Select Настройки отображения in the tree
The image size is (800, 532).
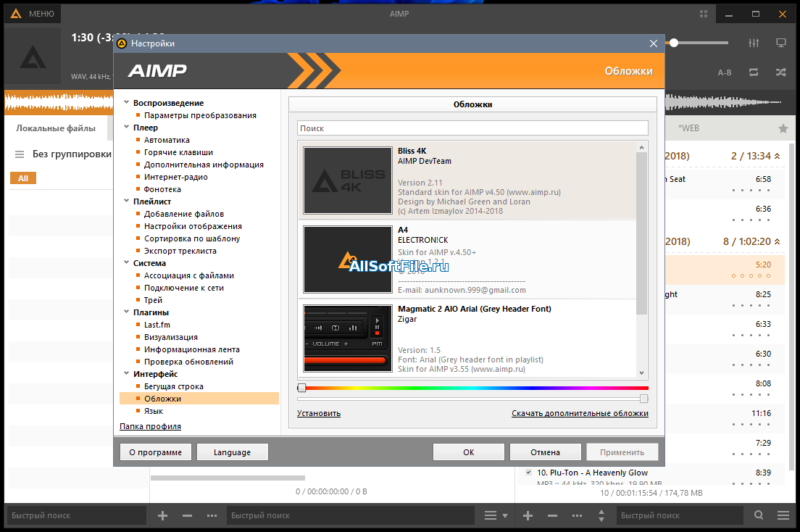point(193,226)
